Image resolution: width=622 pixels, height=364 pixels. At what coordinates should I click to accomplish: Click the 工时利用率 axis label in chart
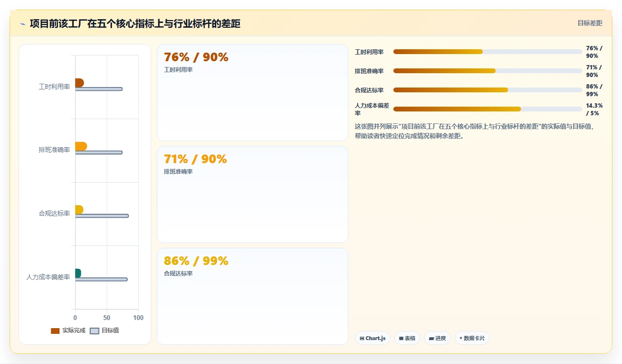pyautogui.click(x=54, y=87)
